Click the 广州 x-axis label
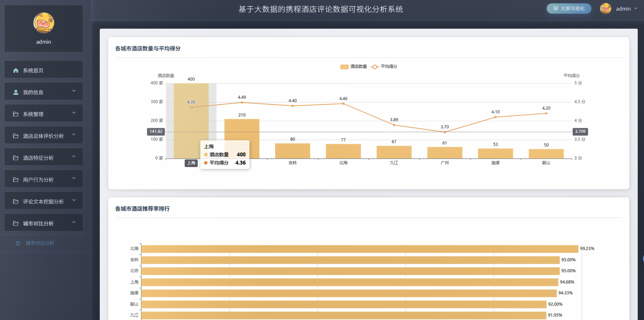This screenshot has width=644, height=320. click(x=445, y=163)
